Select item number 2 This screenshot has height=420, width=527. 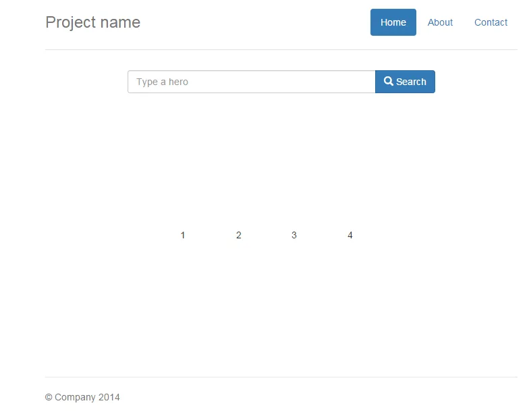tap(239, 235)
